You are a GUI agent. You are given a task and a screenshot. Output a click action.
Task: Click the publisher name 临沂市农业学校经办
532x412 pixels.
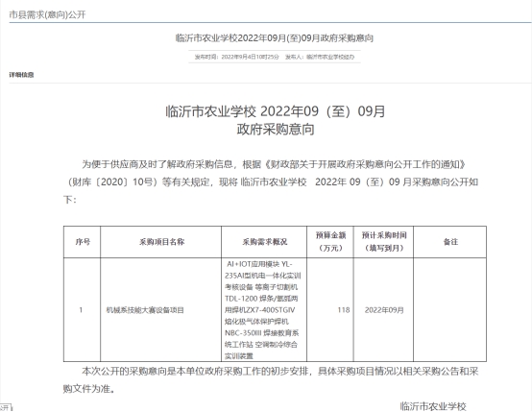click(x=330, y=57)
